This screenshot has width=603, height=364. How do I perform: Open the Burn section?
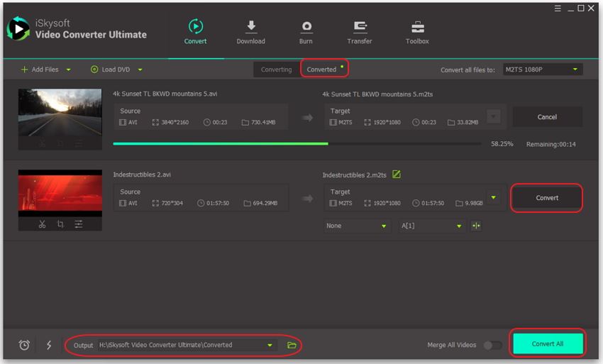click(306, 32)
